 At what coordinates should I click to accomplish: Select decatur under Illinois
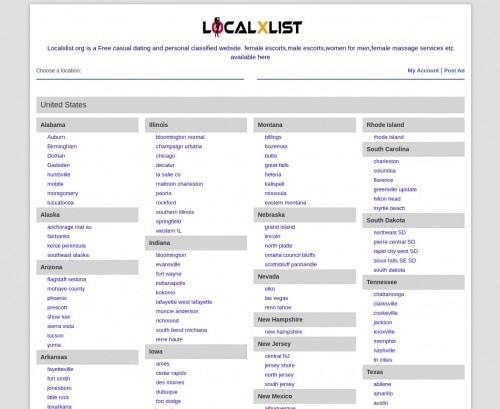click(x=165, y=165)
